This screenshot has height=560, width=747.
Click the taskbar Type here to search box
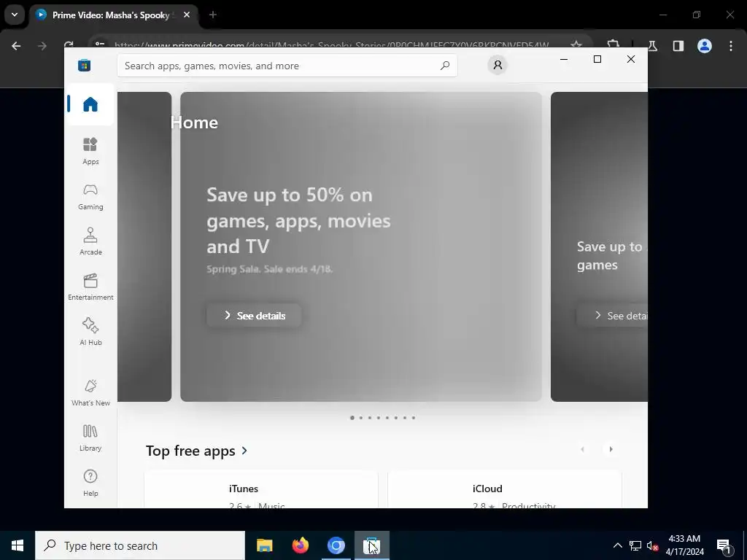pos(140,545)
